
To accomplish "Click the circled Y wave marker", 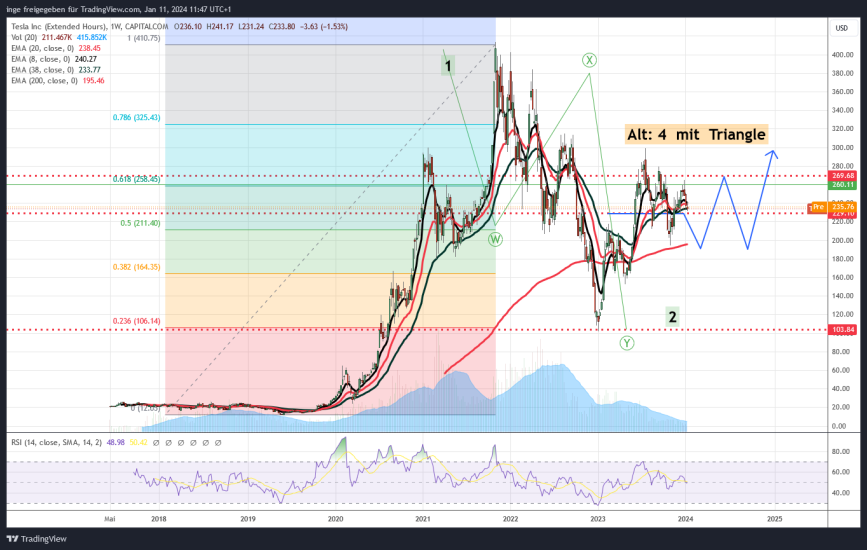I will pos(626,342).
